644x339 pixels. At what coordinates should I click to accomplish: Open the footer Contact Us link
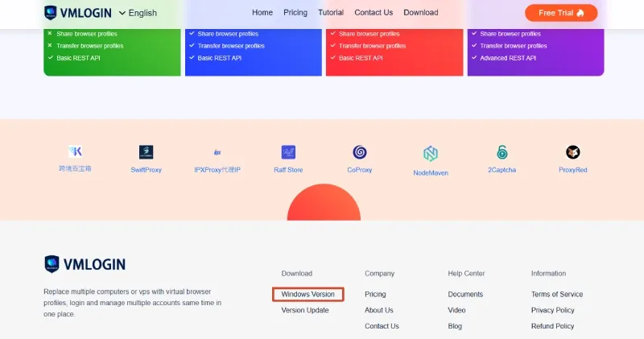click(x=382, y=326)
